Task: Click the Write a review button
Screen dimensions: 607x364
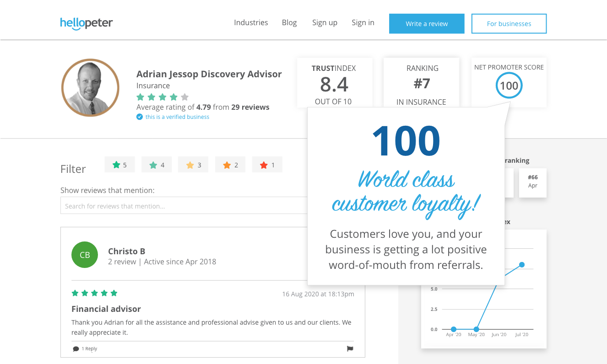Action: click(426, 23)
